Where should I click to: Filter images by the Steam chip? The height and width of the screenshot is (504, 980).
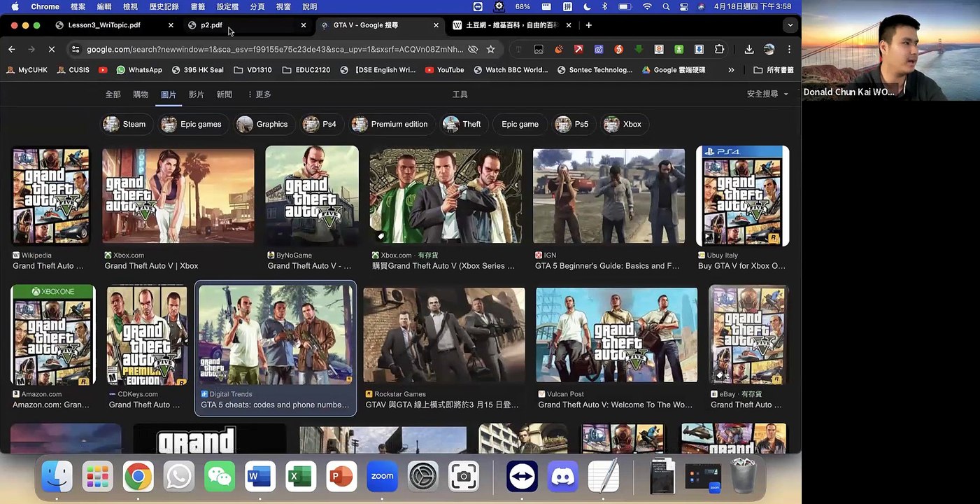pyautogui.click(x=127, y=125)
